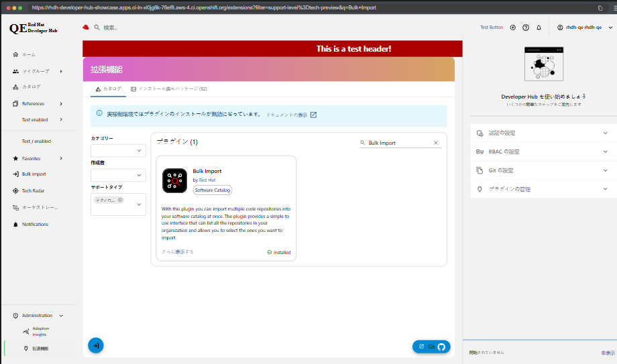Image resolution: width=617 pixels, height=364 pixels.
Task: Expand the References submenu arrow
Action: [61, 104]
